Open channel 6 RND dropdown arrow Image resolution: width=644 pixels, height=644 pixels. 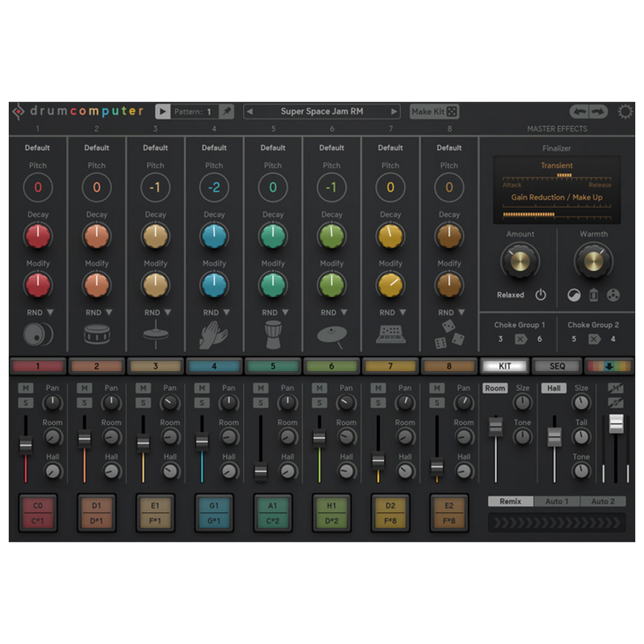pos(344,312)
